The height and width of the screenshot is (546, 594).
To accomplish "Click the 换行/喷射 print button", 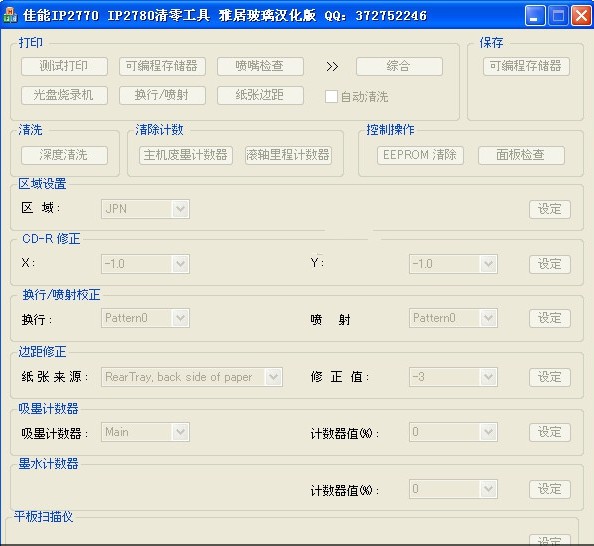I will [162, 95].
